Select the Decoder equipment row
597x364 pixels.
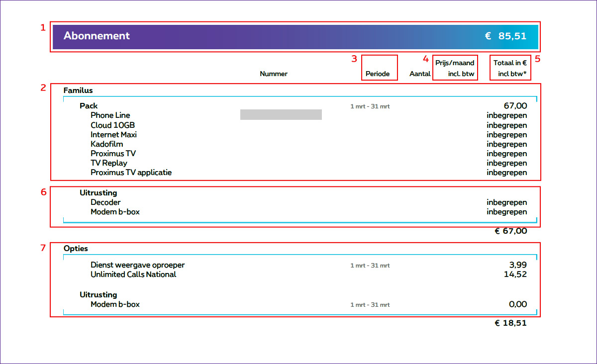click(x=105, y=202)
